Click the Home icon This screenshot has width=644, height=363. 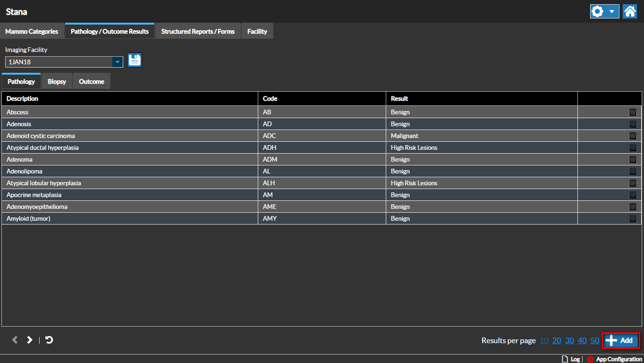[630, 11]
